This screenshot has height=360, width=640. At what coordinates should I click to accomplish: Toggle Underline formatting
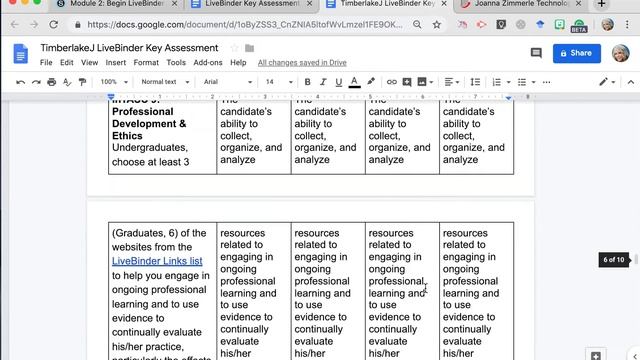point(338,82)
